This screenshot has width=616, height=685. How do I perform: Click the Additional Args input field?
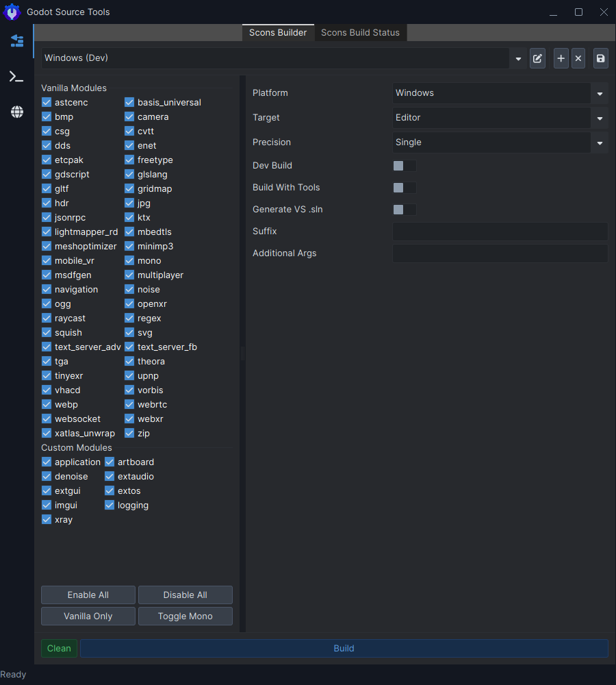500,253
